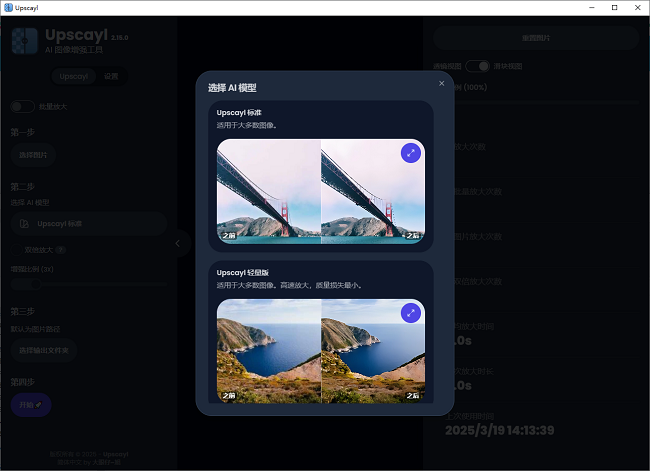Click the 之前 label on bridge image
Image resolution: width=650 pixels, height=471 pixels.
pos(229,236)
